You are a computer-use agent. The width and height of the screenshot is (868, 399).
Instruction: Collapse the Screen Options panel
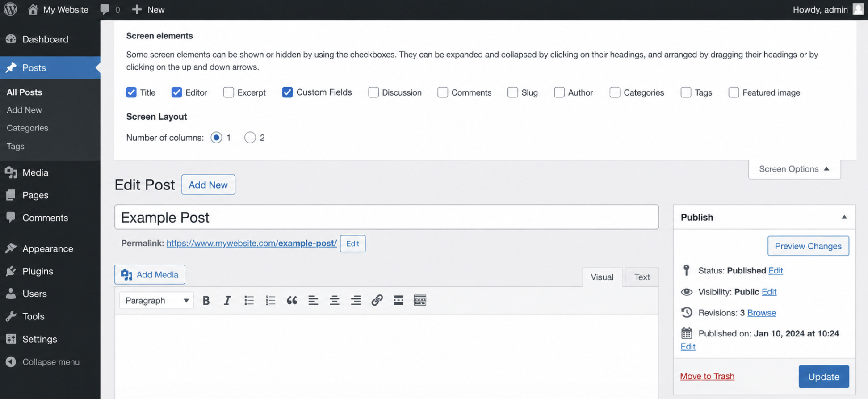794,169
